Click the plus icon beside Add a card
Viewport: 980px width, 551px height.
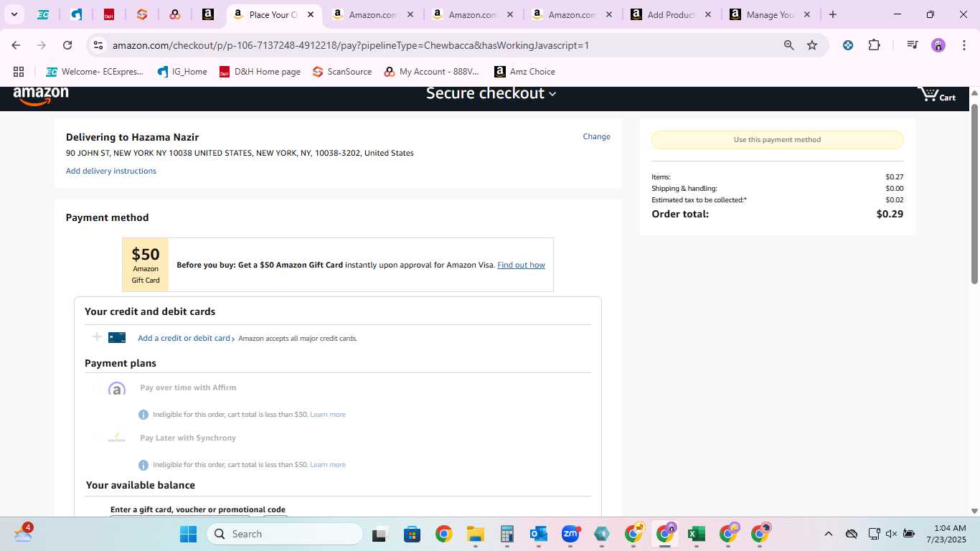[98, 337]
